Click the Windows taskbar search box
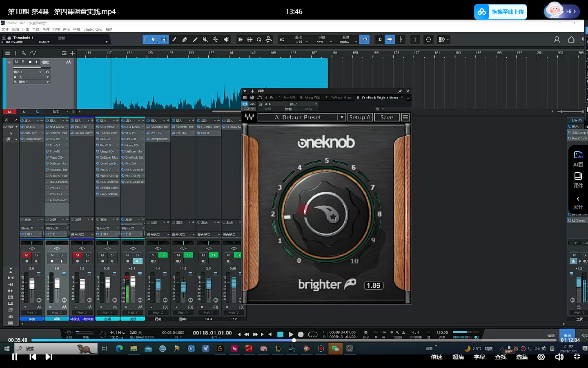 click(56, 349)
